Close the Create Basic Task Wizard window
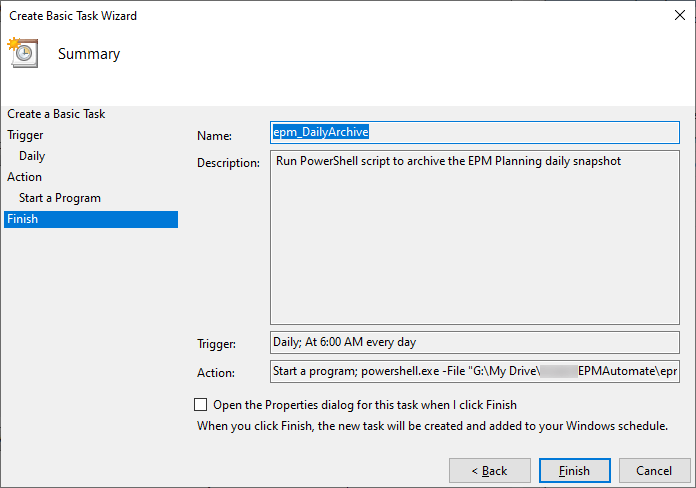 click(680, 15)
